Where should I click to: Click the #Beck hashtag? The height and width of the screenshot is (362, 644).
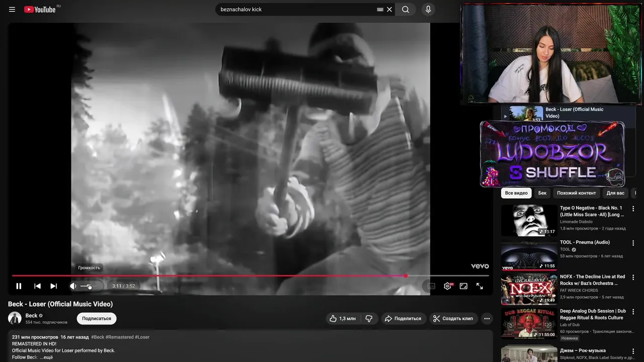tap(98, 337)
